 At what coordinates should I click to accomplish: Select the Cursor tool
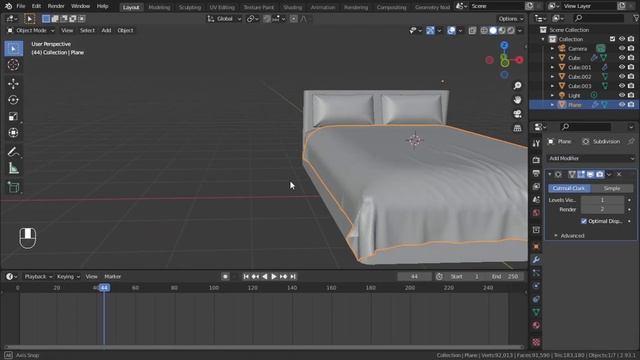pos(13,65)
